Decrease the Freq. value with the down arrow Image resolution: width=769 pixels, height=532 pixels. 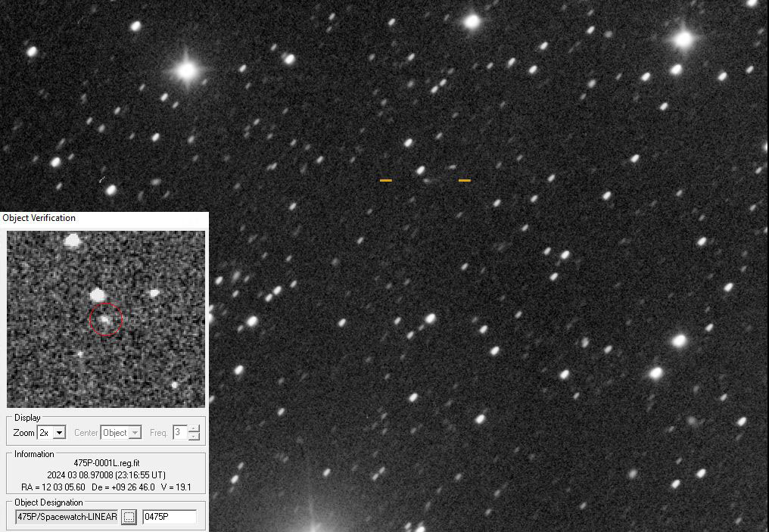[195, 437]
